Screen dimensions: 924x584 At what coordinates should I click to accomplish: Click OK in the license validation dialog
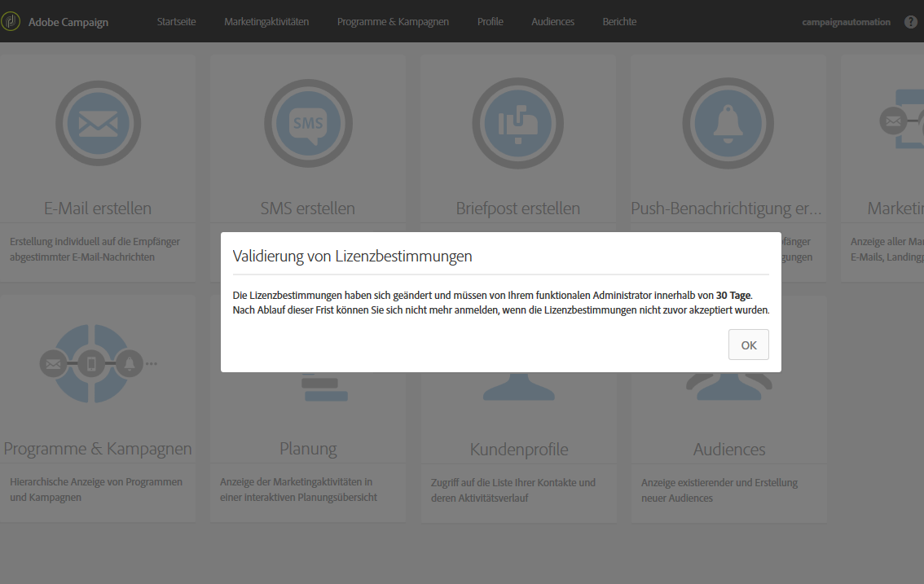(748, 345)
